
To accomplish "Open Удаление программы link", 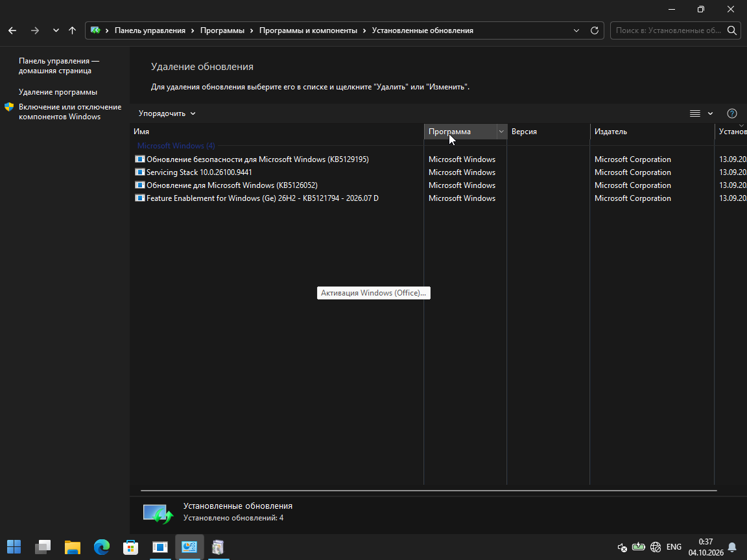I will point(58,92).
